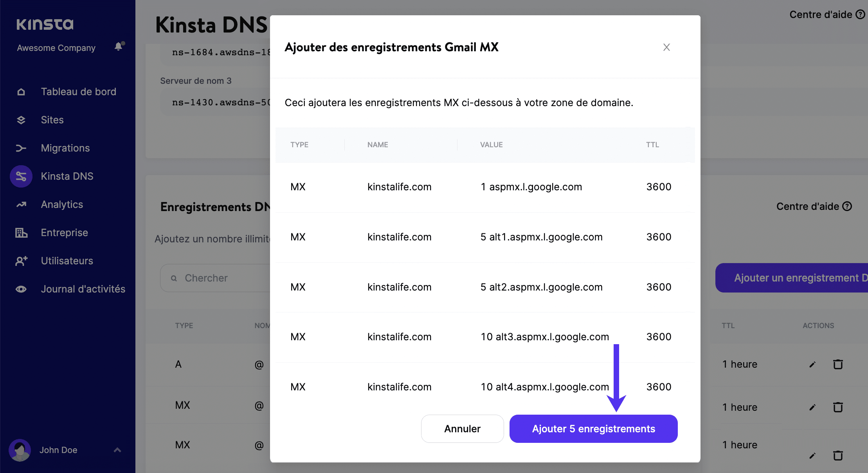The width and height of the screenshot is (868, 473).
Task: Click the Analytics chart icon
Action: [x=21, y=204]
